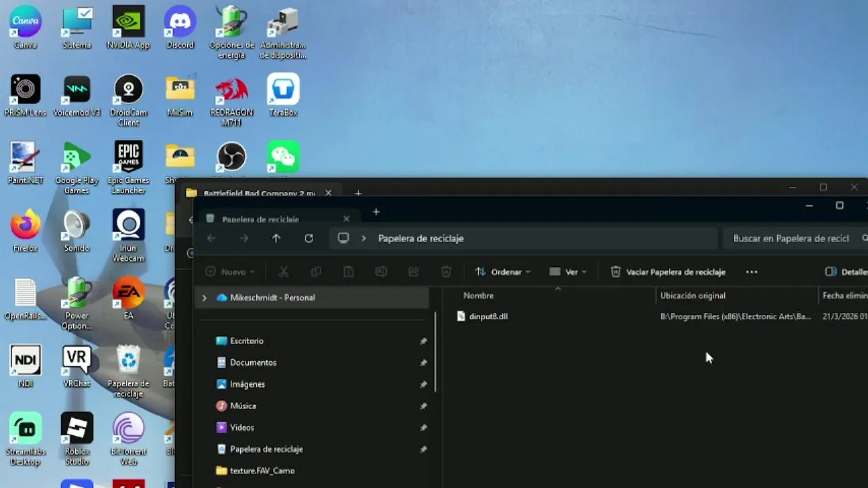Open OBS Studio desktop icon
The height and width of the screenshot is (488, 868).
pyautogui.click(x=231, y=157)
